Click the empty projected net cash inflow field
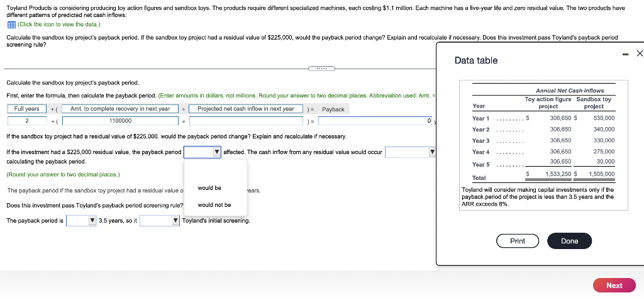Viewport: 644px width, 300px height. [246, 121]
